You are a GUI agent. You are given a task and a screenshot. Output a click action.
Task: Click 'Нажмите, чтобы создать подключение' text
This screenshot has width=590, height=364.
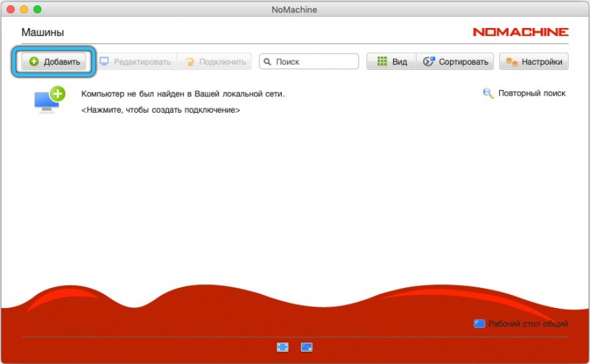point(161,111)
